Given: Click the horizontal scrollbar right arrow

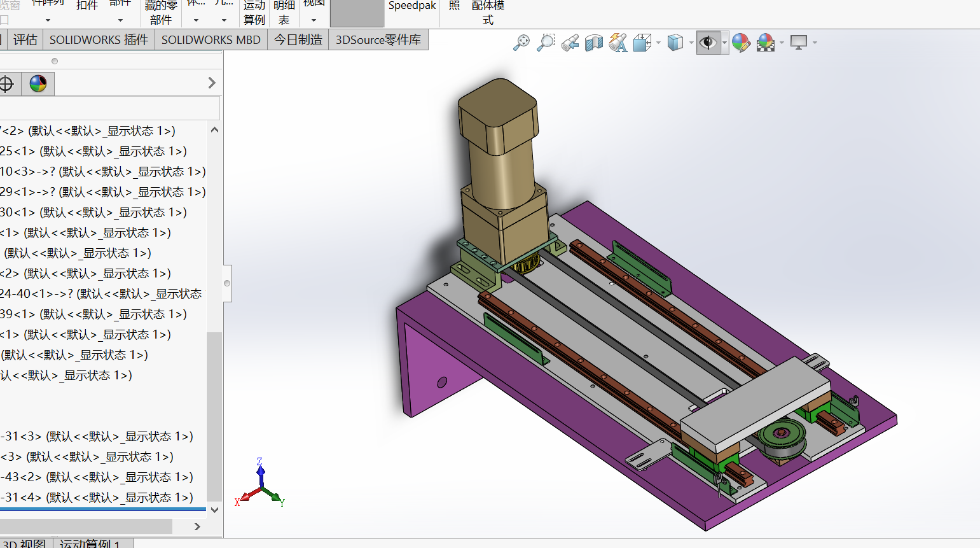Looking at the screenshot, I should [197, 526].
